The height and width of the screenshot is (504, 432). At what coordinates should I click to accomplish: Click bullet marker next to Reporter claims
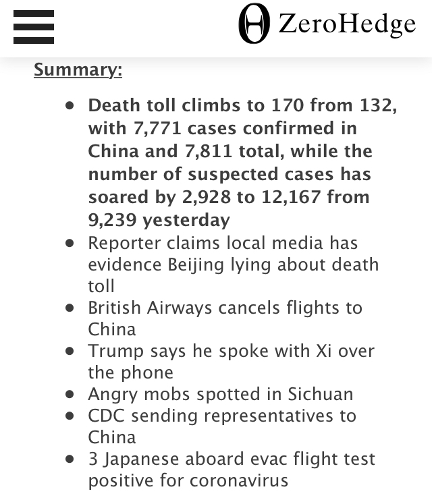coord(70,243)
